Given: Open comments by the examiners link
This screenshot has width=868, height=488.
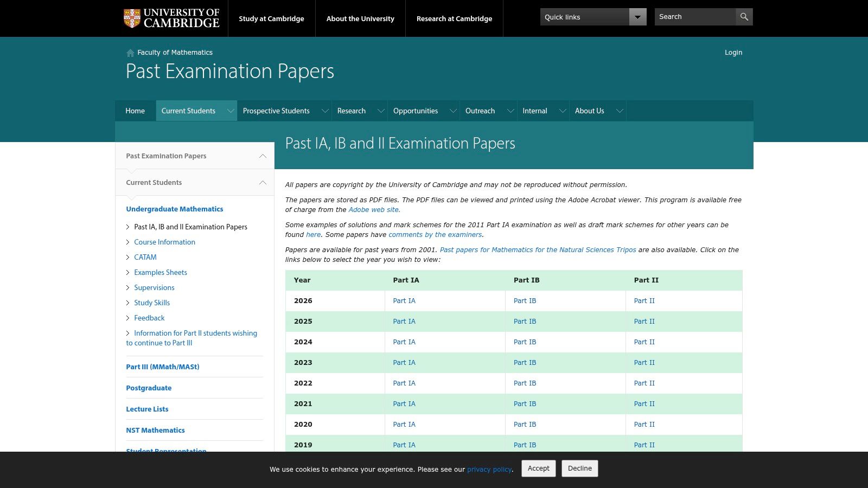Looking at the screenshot, I should pos(435,235).
